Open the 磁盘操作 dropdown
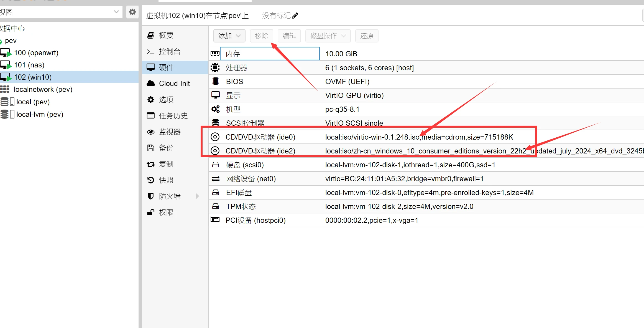The width and height of the screenshot is (644, 328). (x=328, y=36)
